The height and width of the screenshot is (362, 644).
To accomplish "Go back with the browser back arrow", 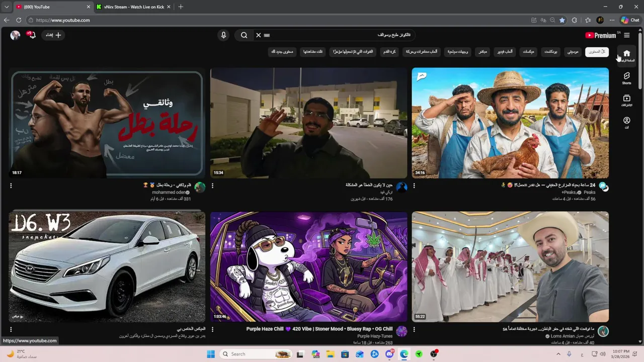I will (x=7, y=20).
